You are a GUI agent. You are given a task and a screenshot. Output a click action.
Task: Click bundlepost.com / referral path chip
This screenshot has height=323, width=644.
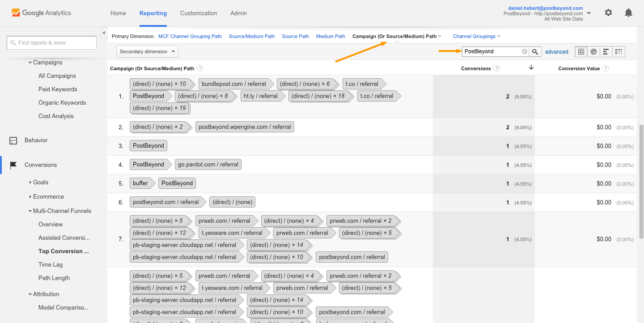[x=236, y=84]
